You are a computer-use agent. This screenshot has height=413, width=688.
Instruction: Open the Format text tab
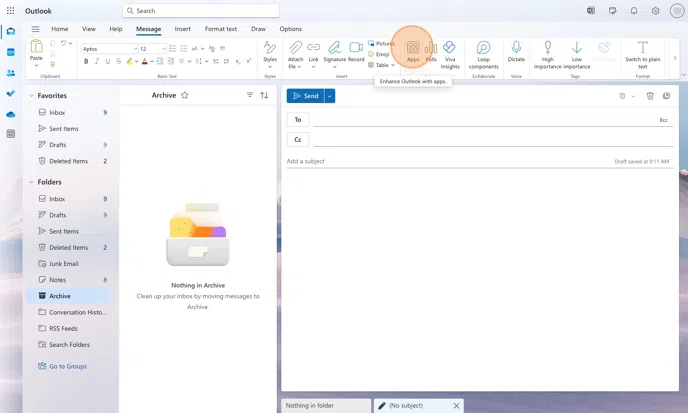pos(221,29)
